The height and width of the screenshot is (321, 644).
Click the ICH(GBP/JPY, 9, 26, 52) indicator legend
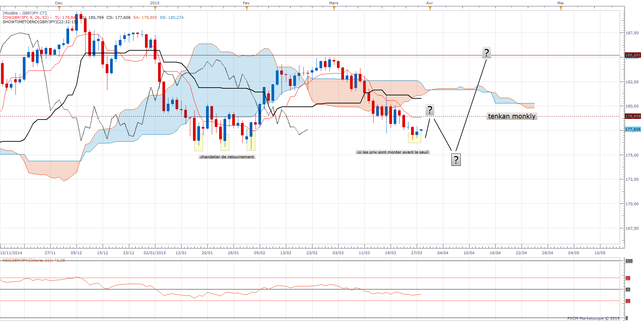point(27,17)
